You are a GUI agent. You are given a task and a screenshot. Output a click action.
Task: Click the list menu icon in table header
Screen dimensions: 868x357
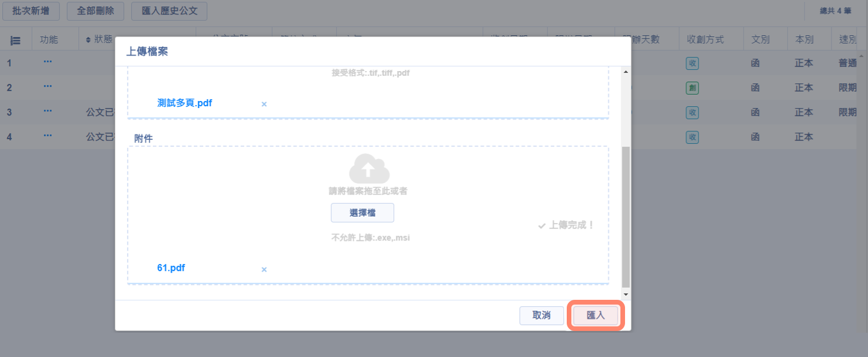tap(16, 40)
